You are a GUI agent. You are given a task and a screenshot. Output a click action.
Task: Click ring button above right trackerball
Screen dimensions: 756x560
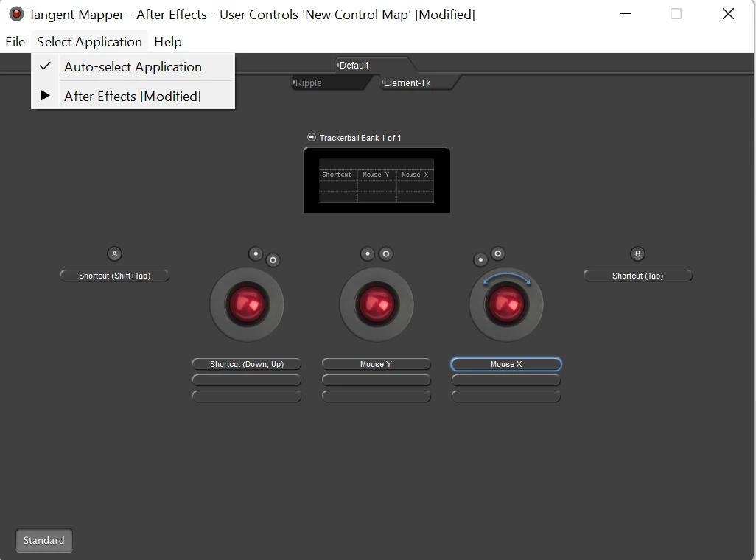click(497, 253)
